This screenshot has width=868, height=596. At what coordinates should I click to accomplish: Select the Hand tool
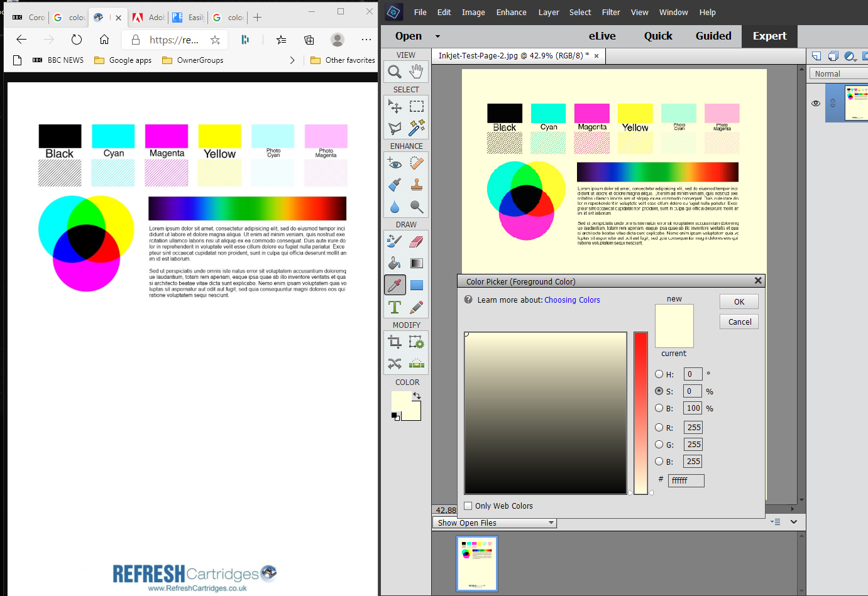click(415, 71)
